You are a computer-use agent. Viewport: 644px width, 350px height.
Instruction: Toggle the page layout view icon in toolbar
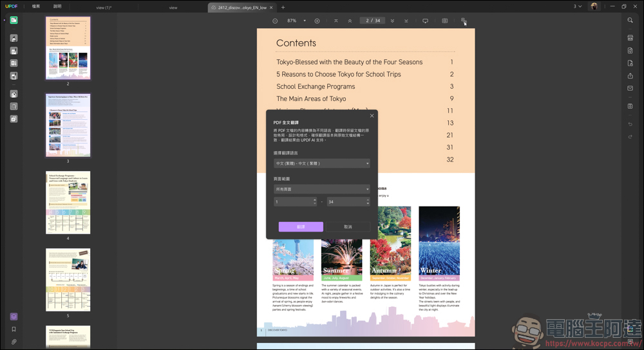tap(445, 21)
